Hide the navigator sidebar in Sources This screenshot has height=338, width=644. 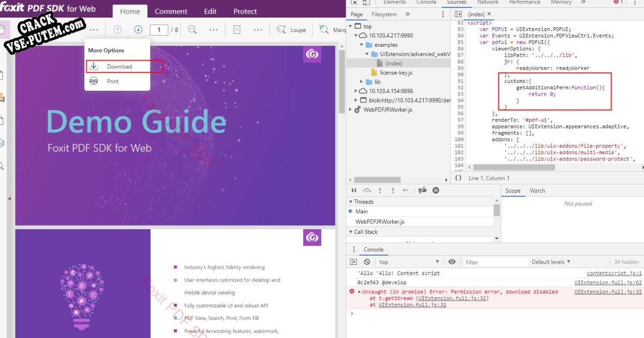pos(458,15)
